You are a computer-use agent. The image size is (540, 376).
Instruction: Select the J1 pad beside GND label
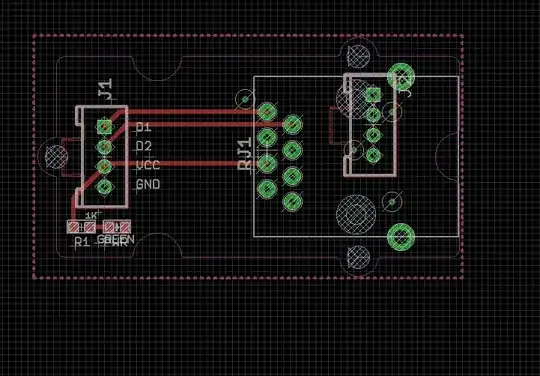[104, 187]
